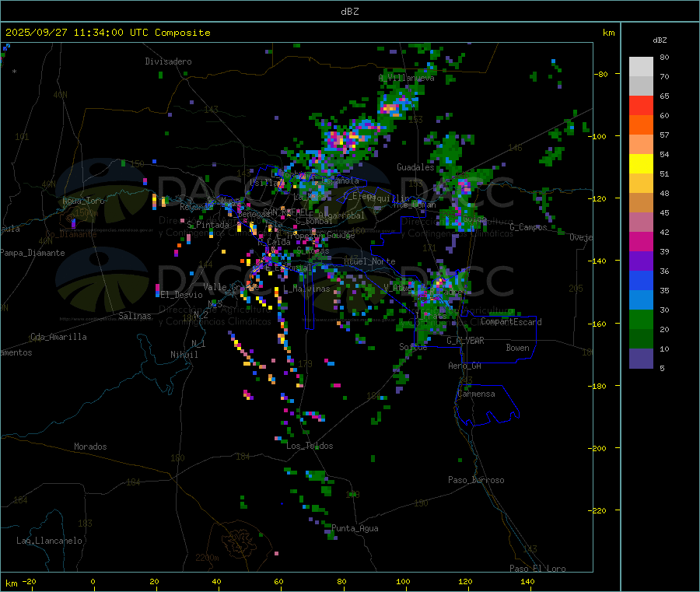Click the Punta_Agua location label
The image size is (700, 592).
(355, 528)
